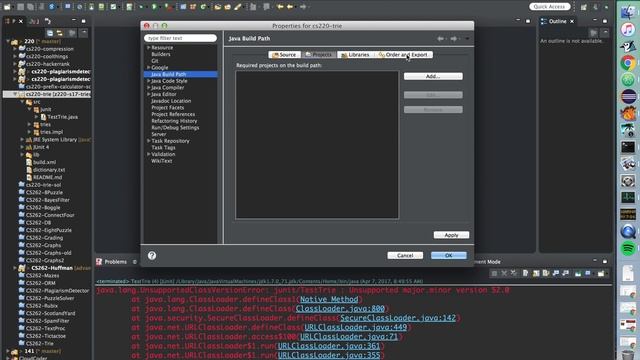Click the green Run toolbar button
This screenshot has width=640, height=360.
coord(154,7)
